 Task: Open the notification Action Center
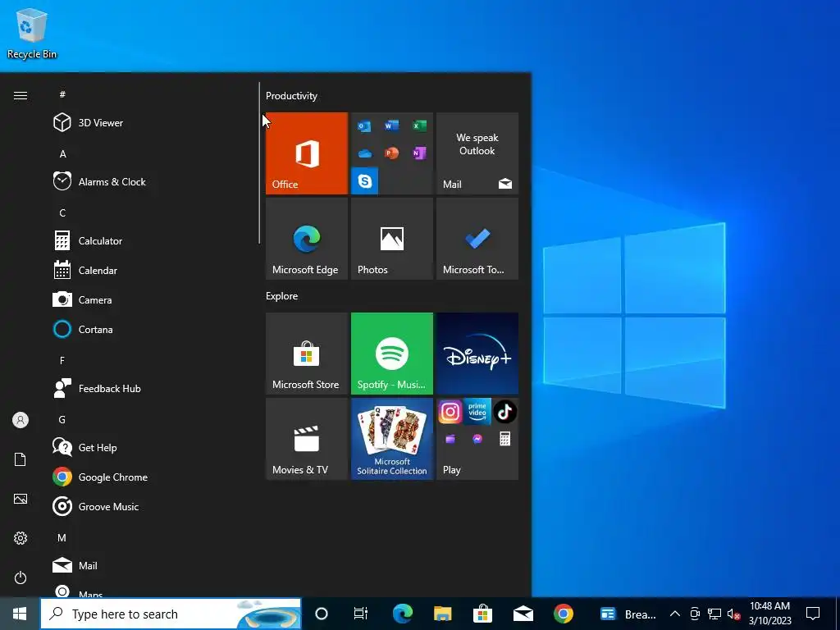pyautogui.click(x=813, y=614)
